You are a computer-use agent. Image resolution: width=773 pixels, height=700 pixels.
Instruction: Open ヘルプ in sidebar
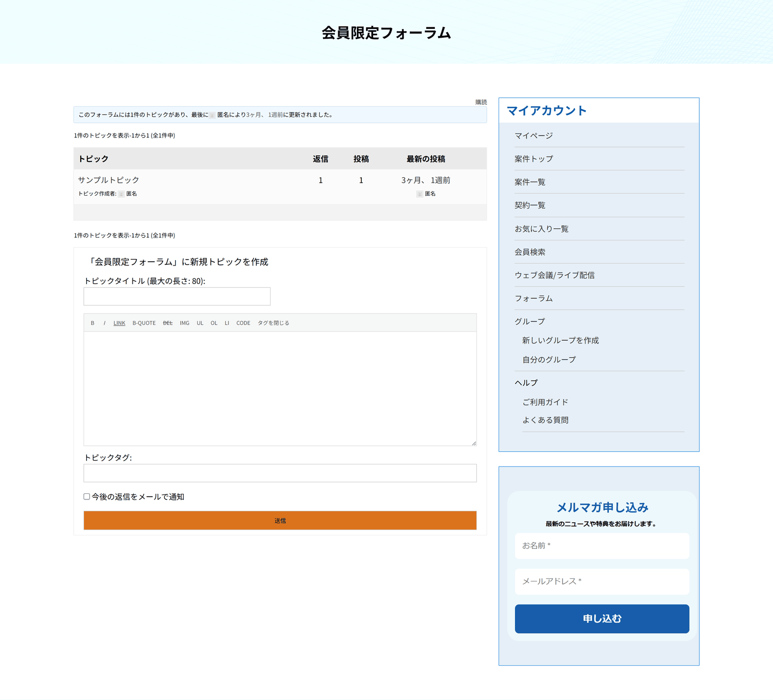pos(526,383)
